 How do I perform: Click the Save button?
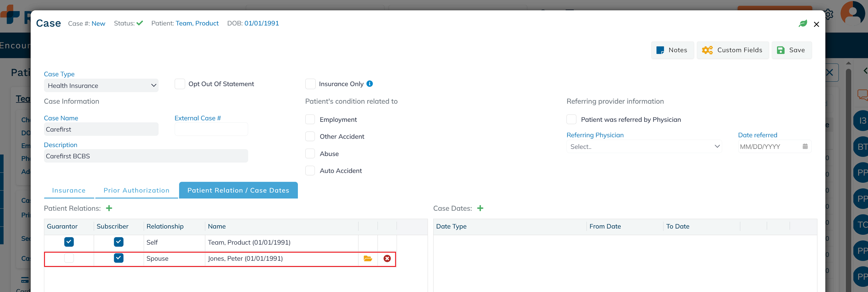click(792, 50)
